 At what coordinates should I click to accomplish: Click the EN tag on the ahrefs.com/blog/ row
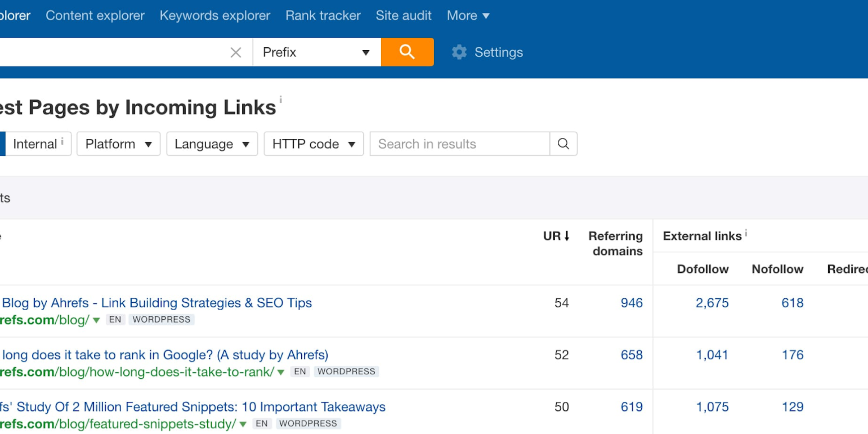point(115,320)
